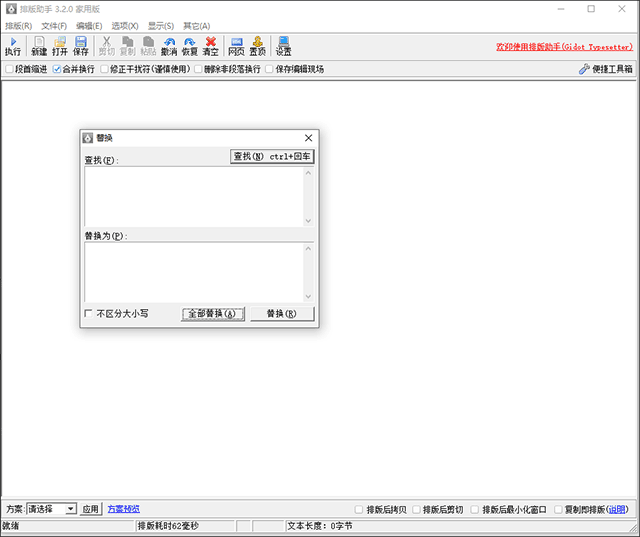Open the red 欢迎使用排版助手 link
Viewport: 640px width, 537px height.
[564, 47]
